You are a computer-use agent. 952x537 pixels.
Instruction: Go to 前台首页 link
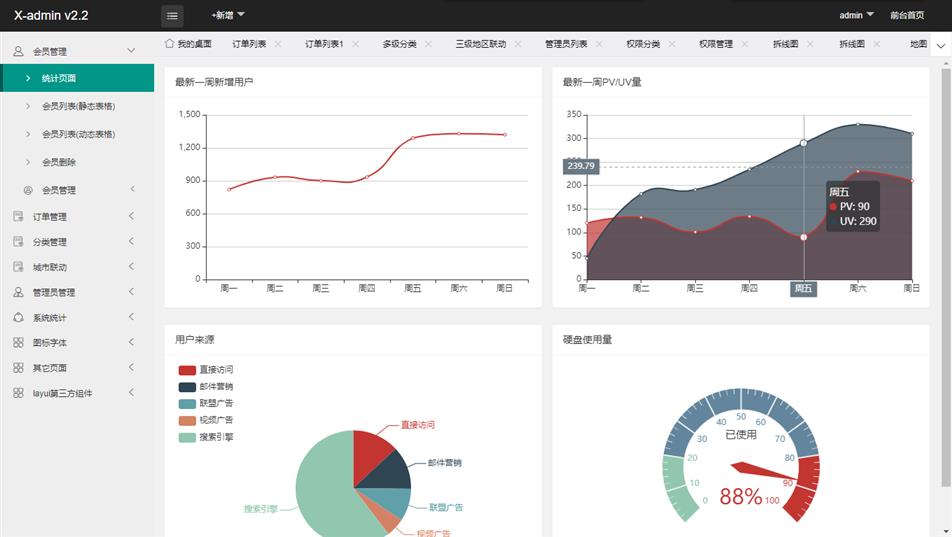click(907, 15)
